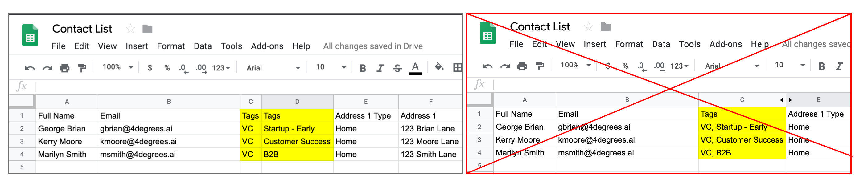Open the 123 number format dropdown in right window

[679, 66]
